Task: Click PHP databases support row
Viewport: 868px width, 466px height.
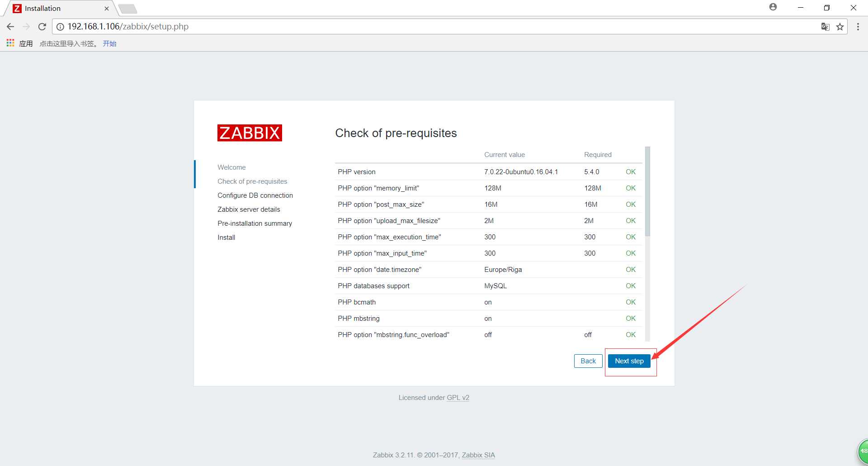Action: pos(488,286)
